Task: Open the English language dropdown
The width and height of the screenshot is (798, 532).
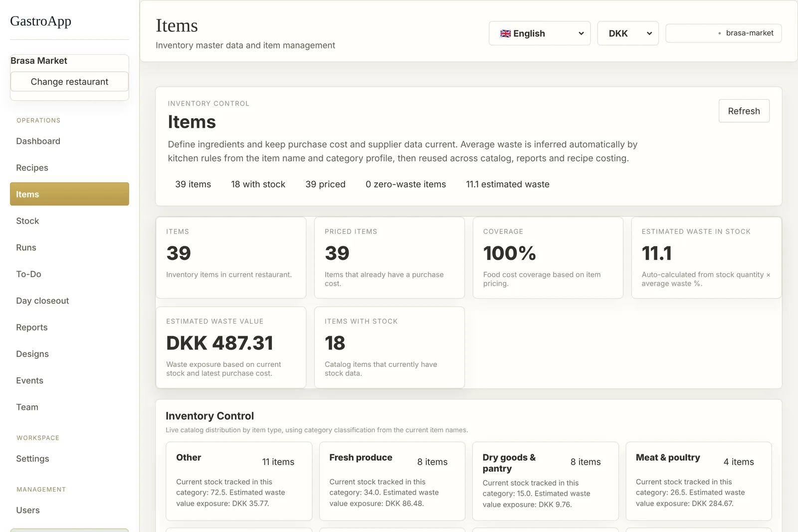Action: 540,33
